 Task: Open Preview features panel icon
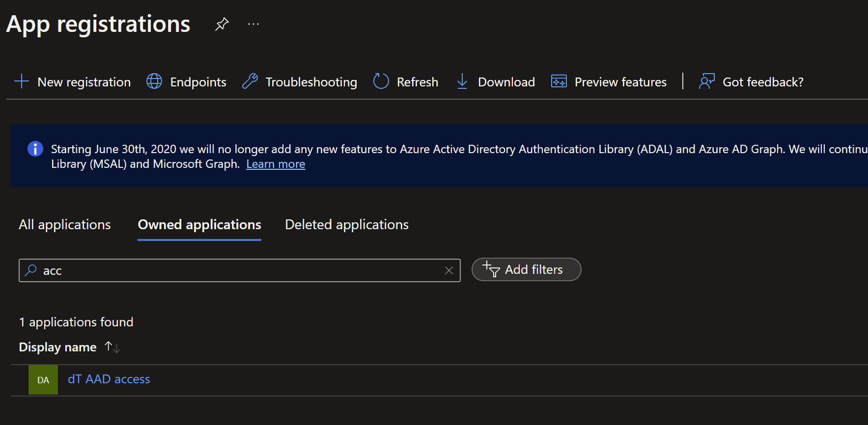pyautogui.click(x=559, y=81)
